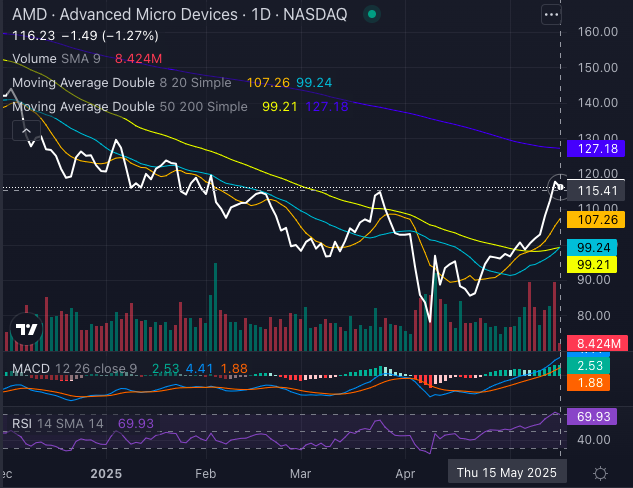Click the 69.93 purple RSI axis label
Viewport: 633px width, 488px height.
592,416
